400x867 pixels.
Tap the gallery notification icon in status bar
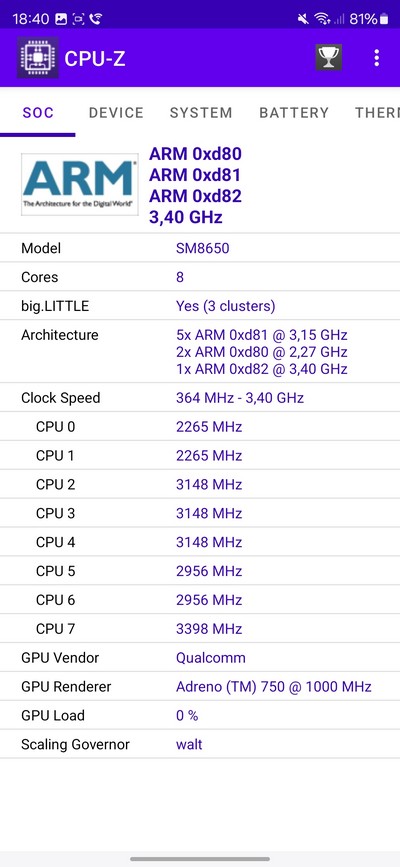click(x=61, y=19)
